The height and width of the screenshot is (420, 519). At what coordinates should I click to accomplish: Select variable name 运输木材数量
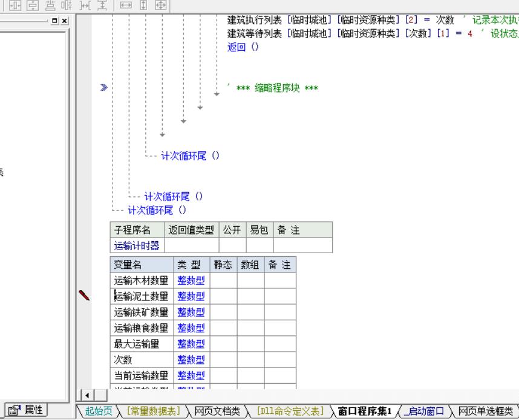click(x=142, y=280)
